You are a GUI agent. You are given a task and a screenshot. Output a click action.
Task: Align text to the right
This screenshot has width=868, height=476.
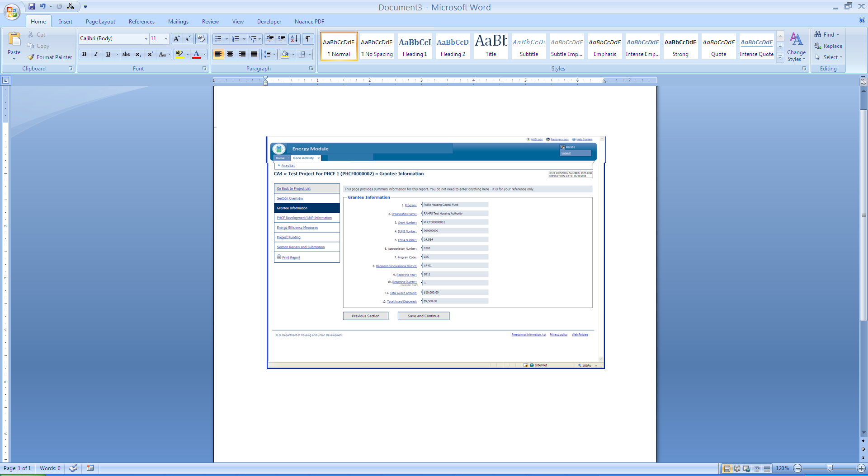pos(242,54)
